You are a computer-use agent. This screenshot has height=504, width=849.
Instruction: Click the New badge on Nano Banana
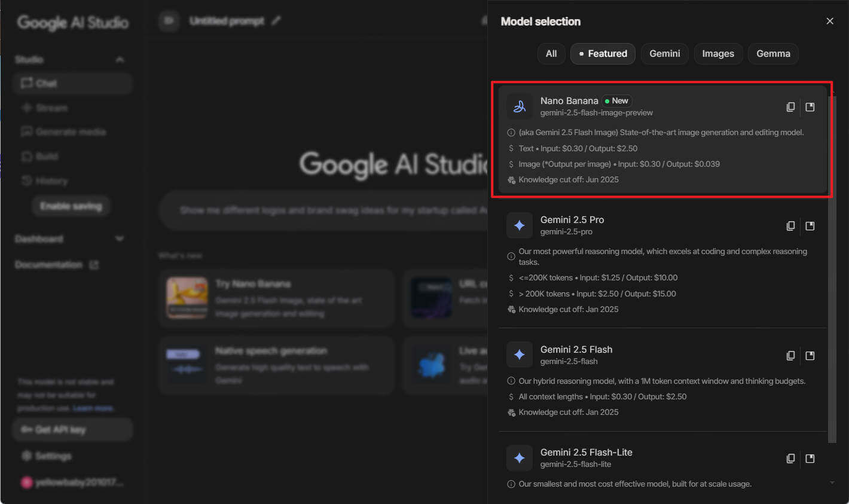tap(617, 101)
